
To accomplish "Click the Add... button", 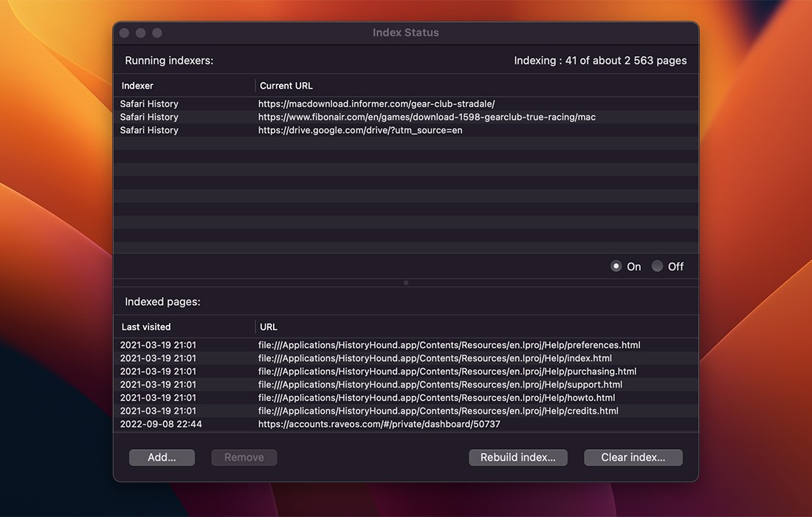I will [x=162, y=457].
